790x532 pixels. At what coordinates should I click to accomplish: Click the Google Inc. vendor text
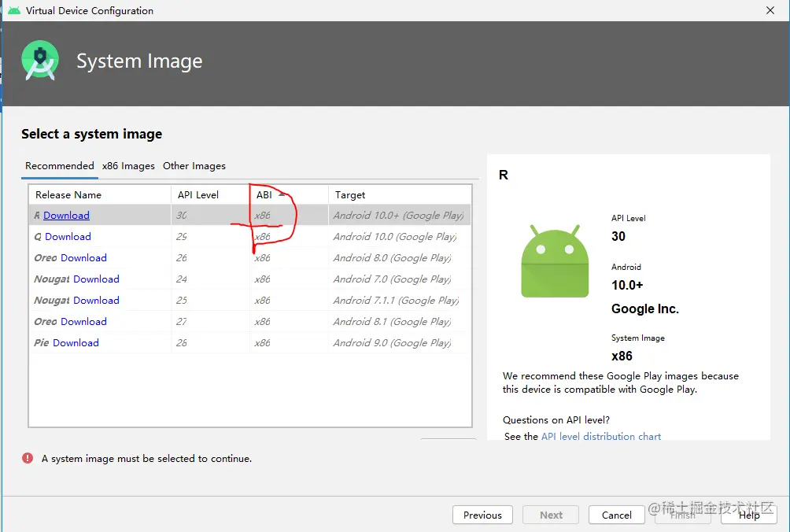point(645,308)
